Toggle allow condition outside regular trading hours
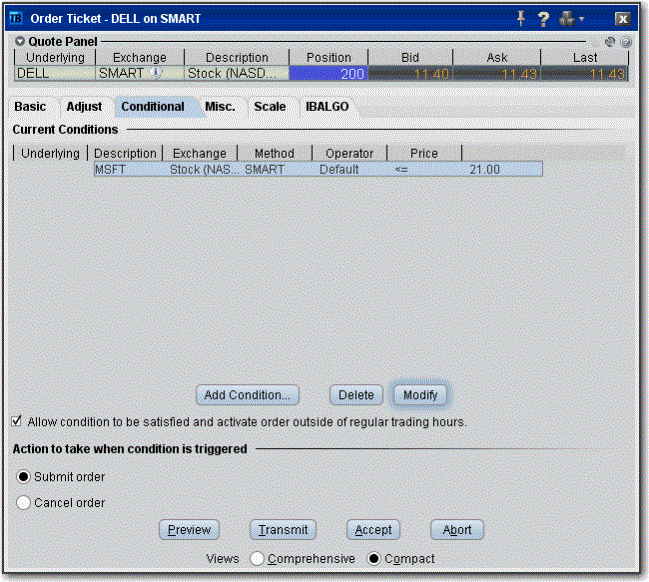649x582 pixels. pos(17,422)
